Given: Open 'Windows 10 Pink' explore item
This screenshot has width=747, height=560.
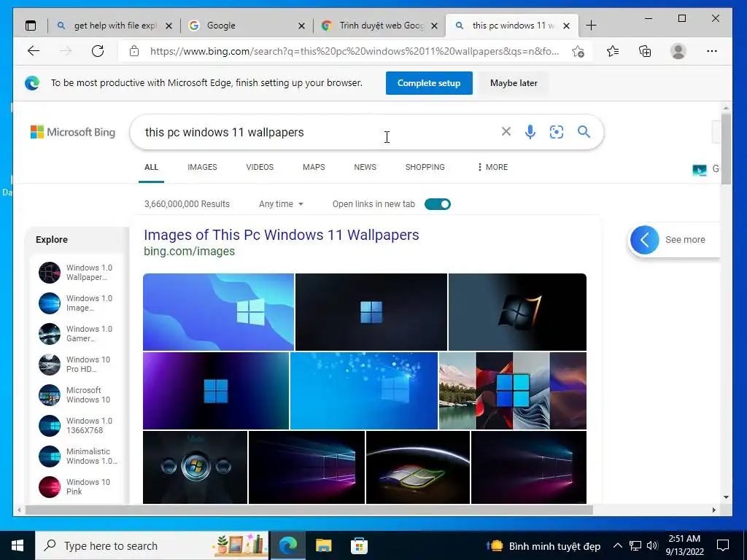Looking at the screenshot, I should [x=76, y=486].
